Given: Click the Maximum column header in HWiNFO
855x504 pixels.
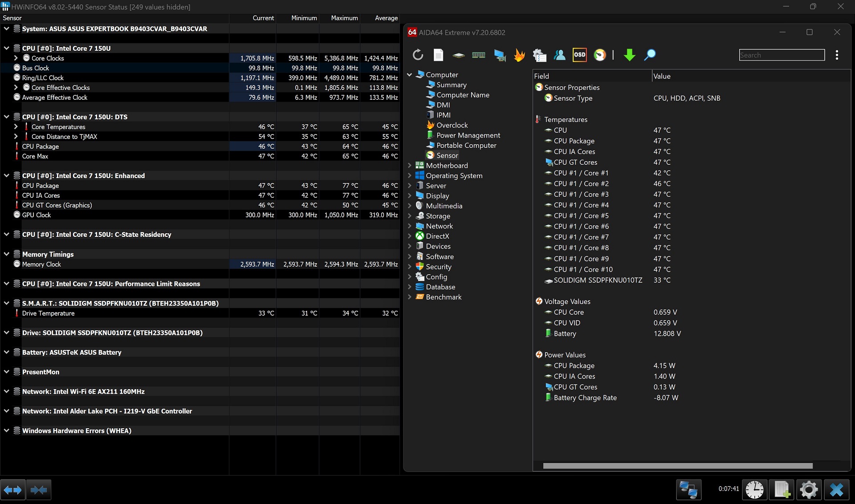Looking at the screenshot, I should pos(344,18).
